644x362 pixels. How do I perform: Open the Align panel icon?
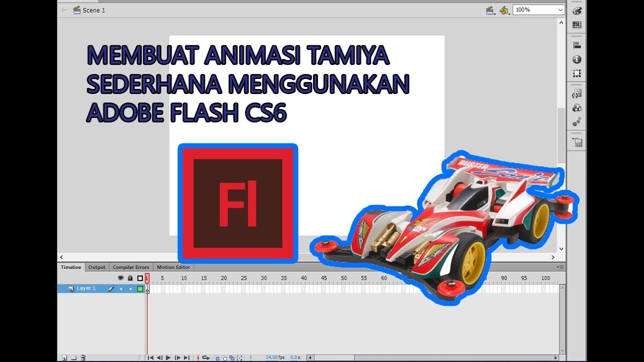(577, 45)
